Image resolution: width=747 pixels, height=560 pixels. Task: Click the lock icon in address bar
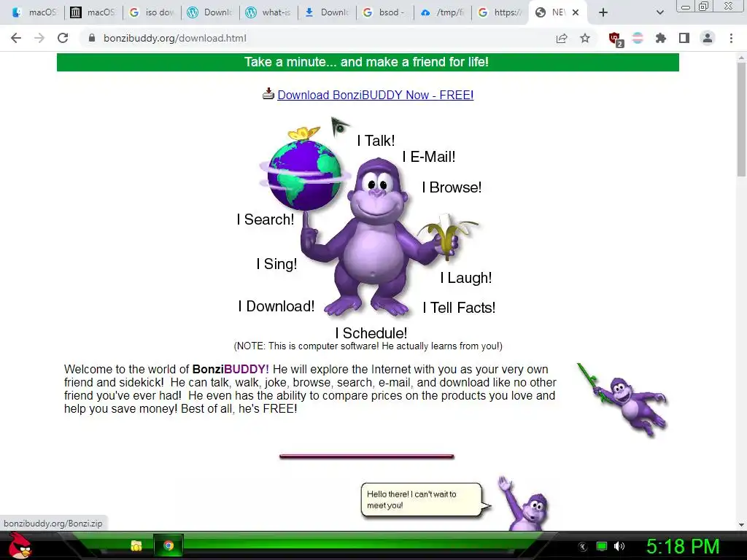(x=92, y=38)
